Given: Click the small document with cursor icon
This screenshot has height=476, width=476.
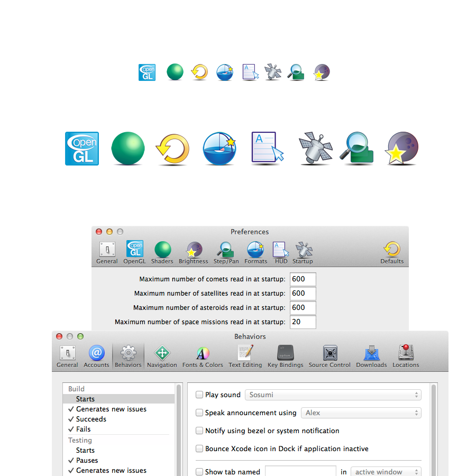Looking at the screenshot, I should click(251, 72).
